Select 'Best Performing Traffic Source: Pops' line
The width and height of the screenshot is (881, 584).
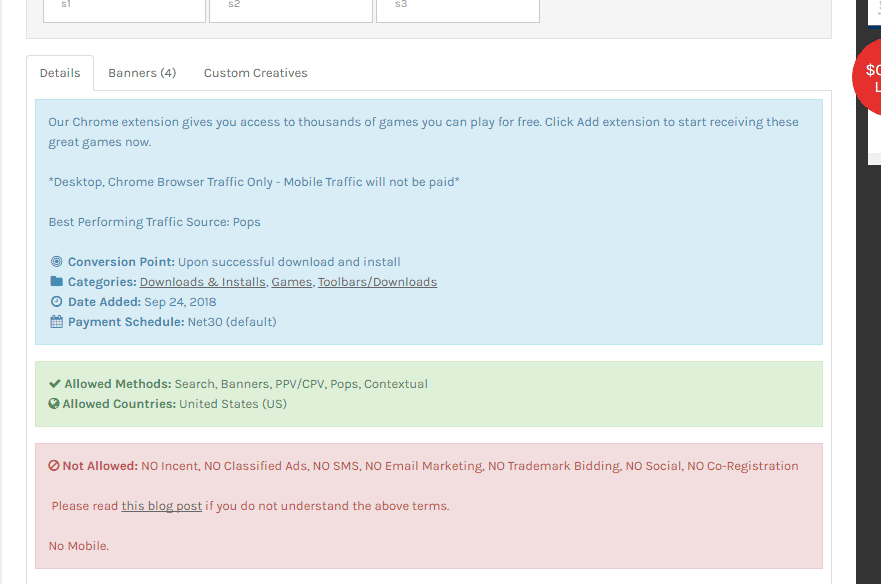pos(155,222)
